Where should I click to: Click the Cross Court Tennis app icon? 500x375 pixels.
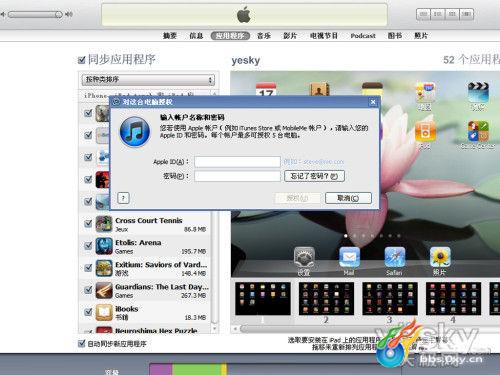pyautogui.click(x=104, y=224)
